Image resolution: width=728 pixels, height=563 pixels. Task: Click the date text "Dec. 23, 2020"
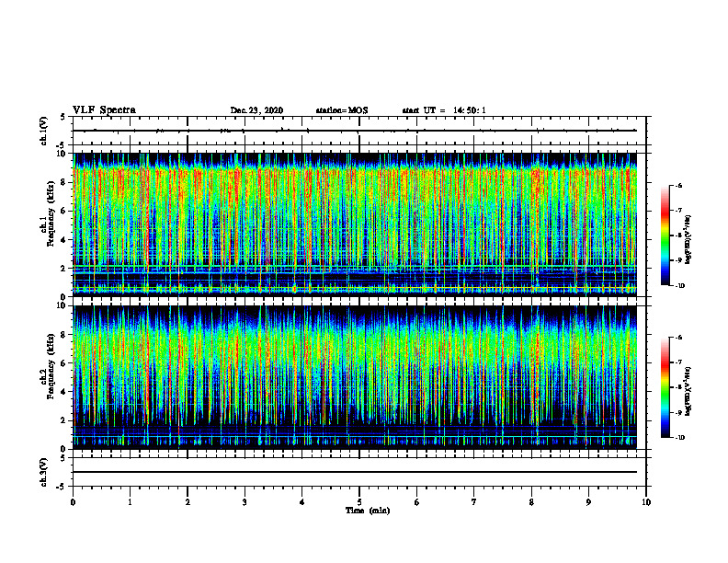point(256,110)
